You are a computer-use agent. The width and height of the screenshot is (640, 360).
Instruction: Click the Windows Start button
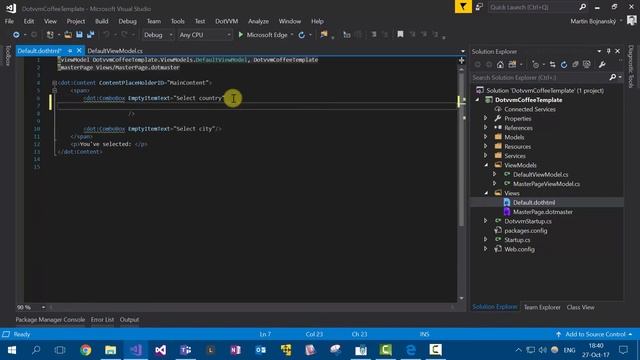pos(12,350)
